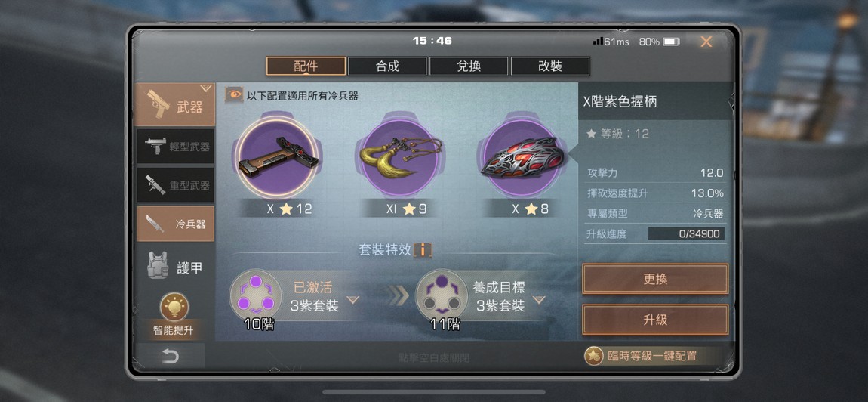Viewport: 868px width, 402px height.
Task: Switch to the 合成 tab
Action: (x=387, y=66)
